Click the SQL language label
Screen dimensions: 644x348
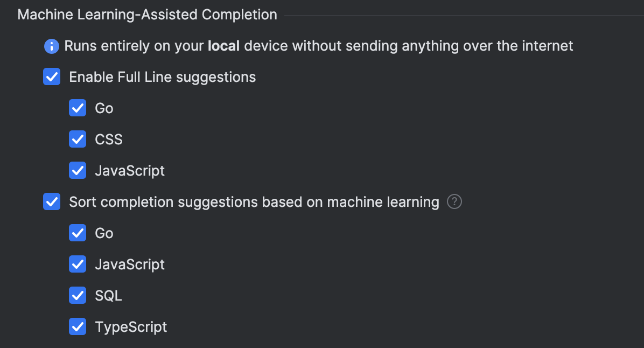point(108,295)
